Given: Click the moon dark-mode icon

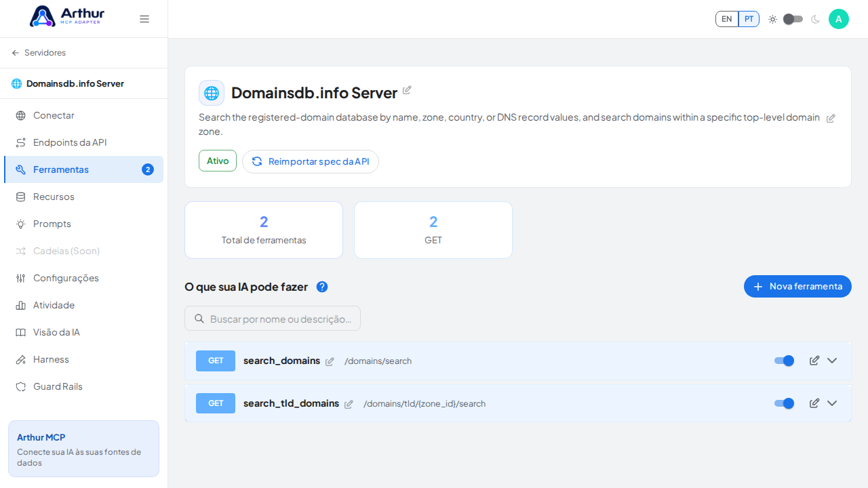Looking at the screenshot, I should 815,19.
